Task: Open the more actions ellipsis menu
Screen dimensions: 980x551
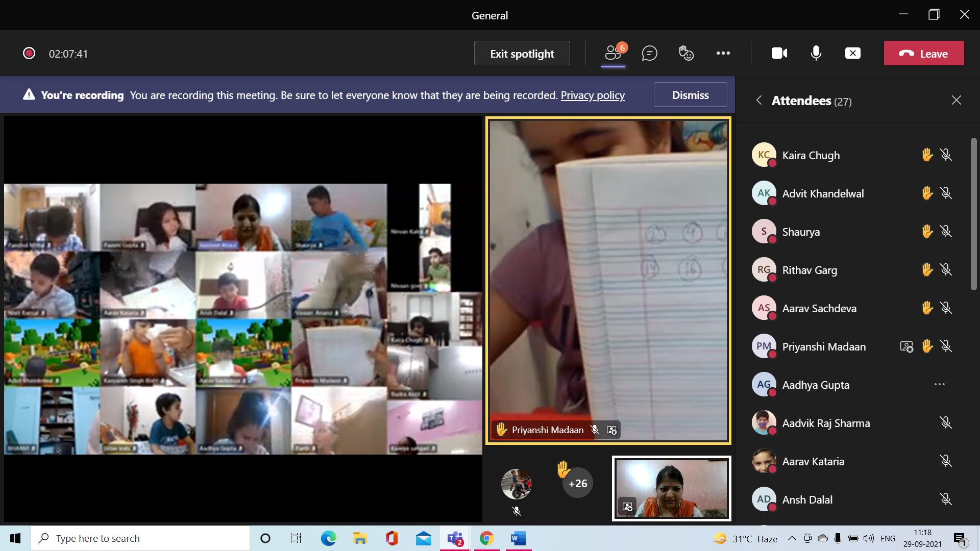Action: point(723,53)
